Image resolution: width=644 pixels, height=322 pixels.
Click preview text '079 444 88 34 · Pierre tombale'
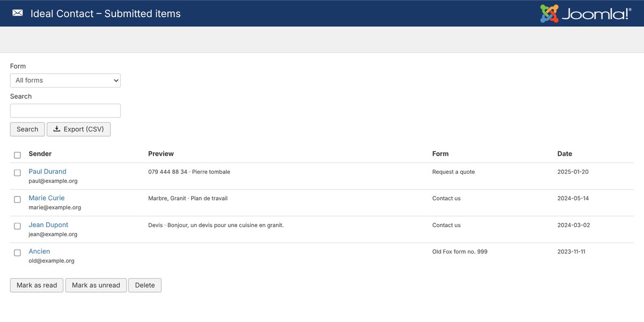pos(189,172)
